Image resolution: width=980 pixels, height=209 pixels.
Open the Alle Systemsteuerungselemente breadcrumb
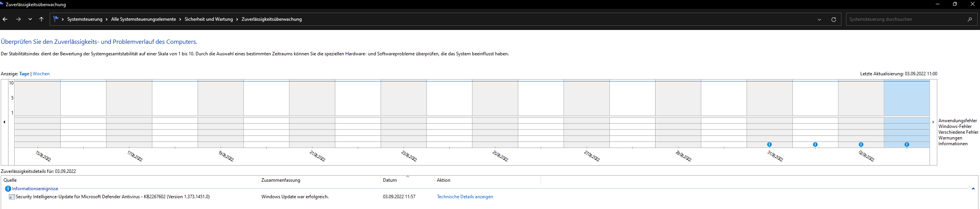[144, 19]
